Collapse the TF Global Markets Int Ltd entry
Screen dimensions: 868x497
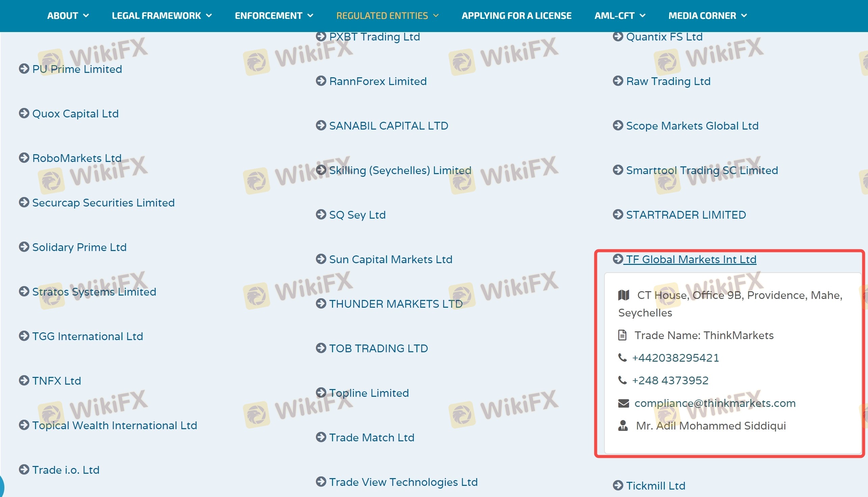tap(690, 259)
